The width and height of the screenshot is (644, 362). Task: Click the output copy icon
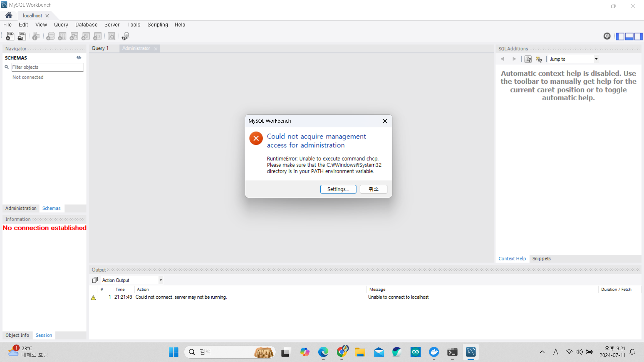95,280
